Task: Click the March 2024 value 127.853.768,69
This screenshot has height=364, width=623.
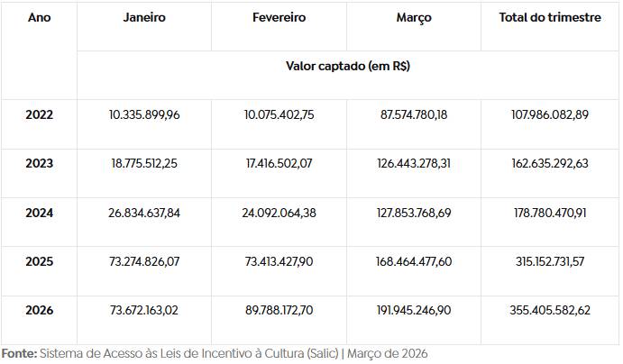Action: point(414,213)
